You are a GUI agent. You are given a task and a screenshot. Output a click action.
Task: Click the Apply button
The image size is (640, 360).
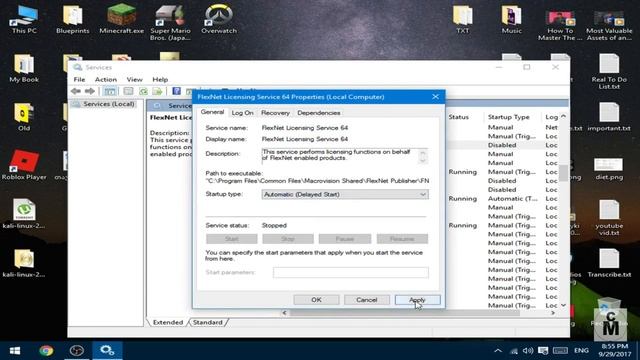418,300
